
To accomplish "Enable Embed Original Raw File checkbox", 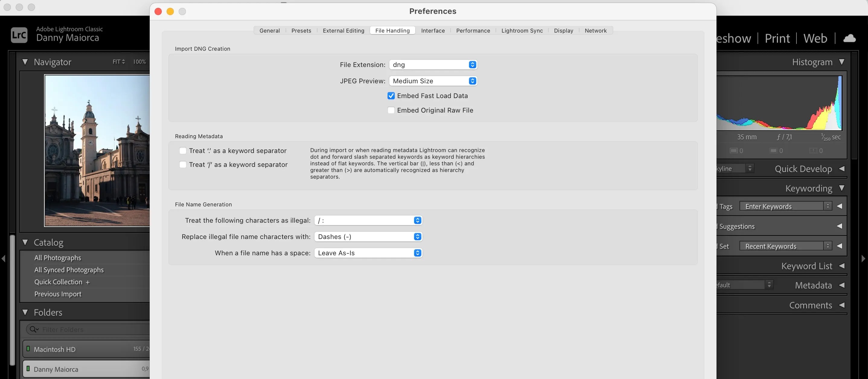I will coord(391,110).
